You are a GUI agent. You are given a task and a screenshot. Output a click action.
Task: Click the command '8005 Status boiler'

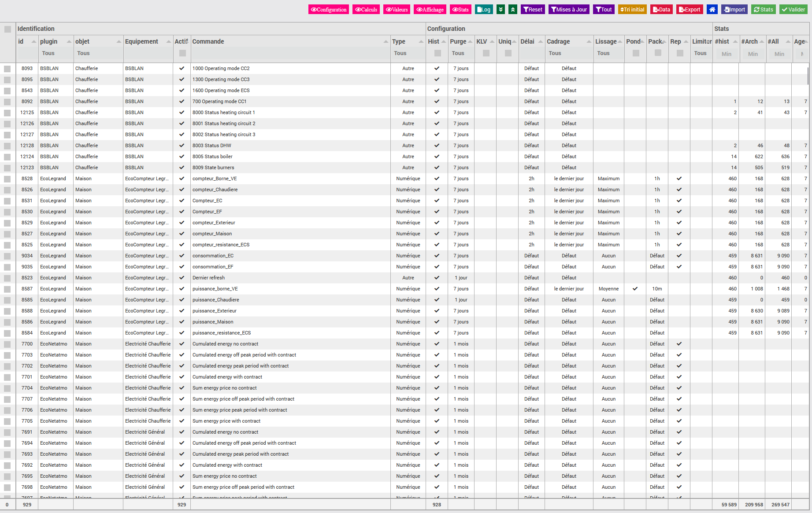point(212,156)
